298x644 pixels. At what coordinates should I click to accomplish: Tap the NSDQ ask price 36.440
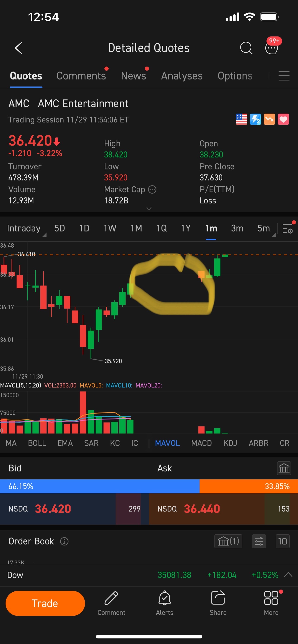coord(202,509)
